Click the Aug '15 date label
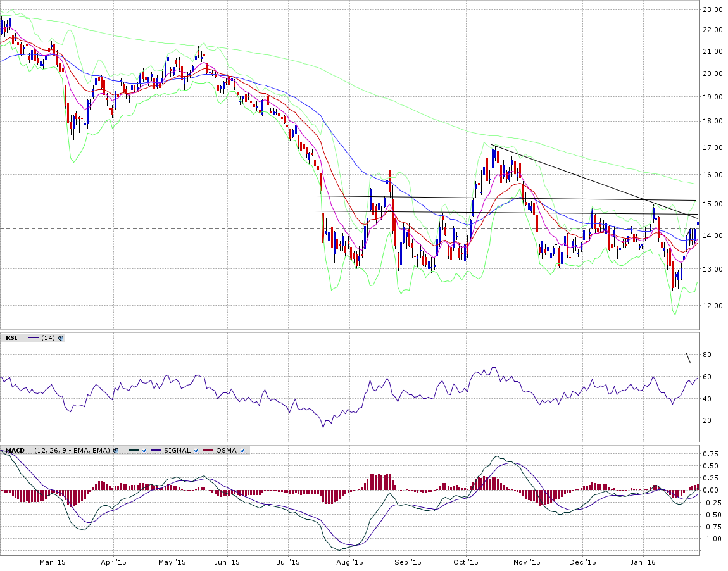728x571 pixels. click(x=349, y=562)
